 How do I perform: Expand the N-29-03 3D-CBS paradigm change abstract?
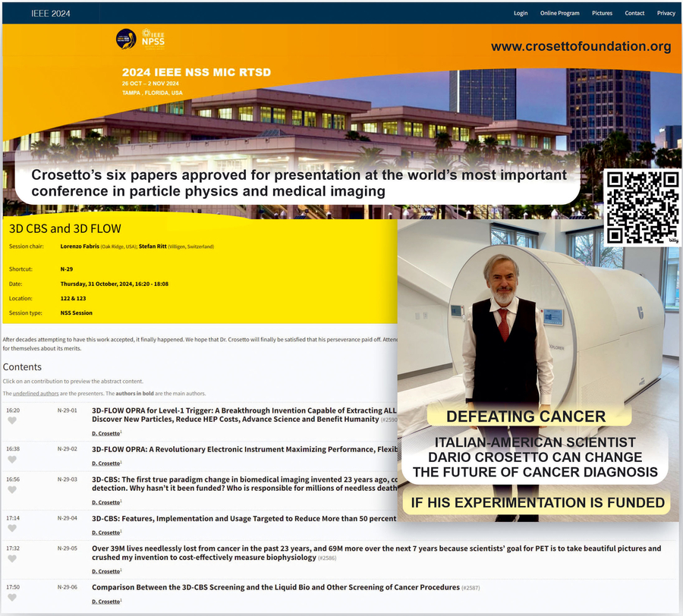243,479
